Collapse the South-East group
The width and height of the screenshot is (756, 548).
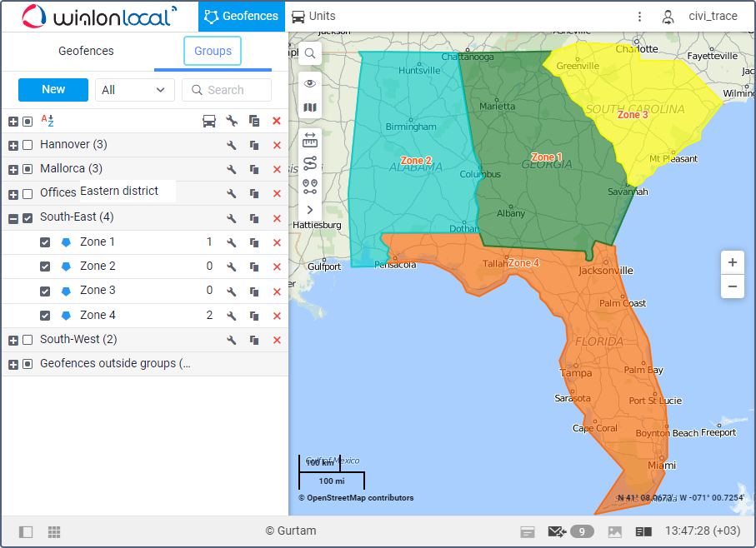click(x=13, y=218)
